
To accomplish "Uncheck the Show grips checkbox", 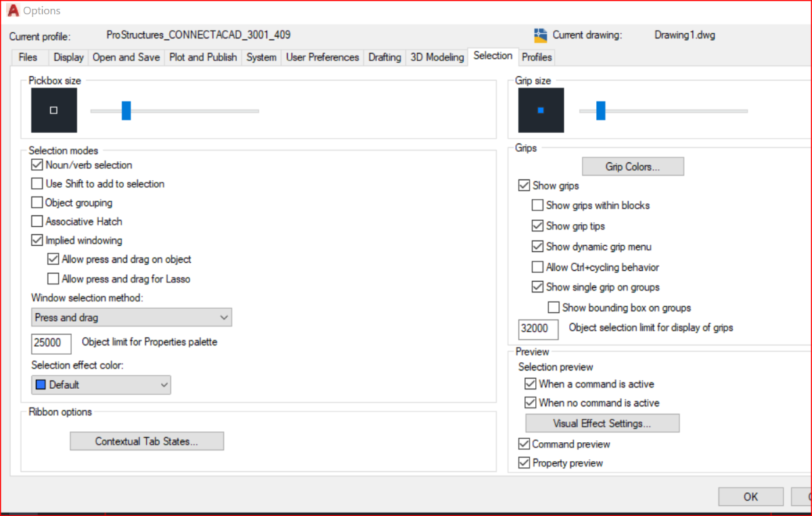I will (524, 186).
